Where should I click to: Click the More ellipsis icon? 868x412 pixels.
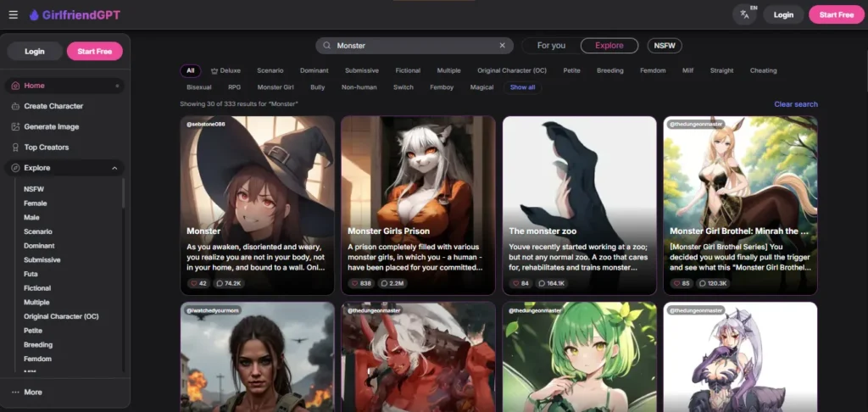click(x=15, y=392)
